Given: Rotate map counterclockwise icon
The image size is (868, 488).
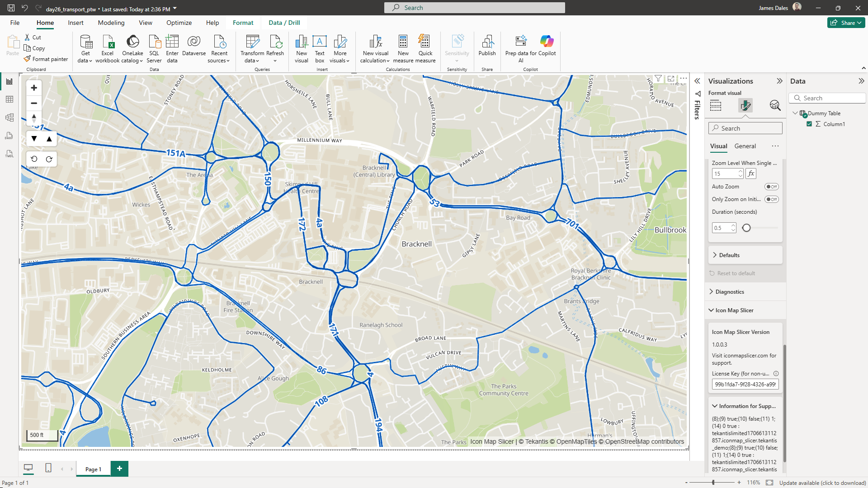Looking at the screenshot, I should (34, 159).
